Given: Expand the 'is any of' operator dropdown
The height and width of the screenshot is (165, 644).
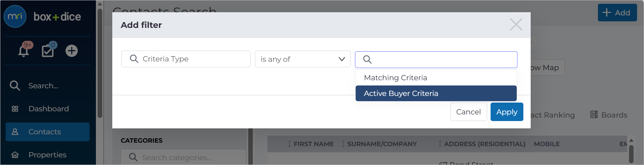Looking at the screenshot, I should [303, 59].
